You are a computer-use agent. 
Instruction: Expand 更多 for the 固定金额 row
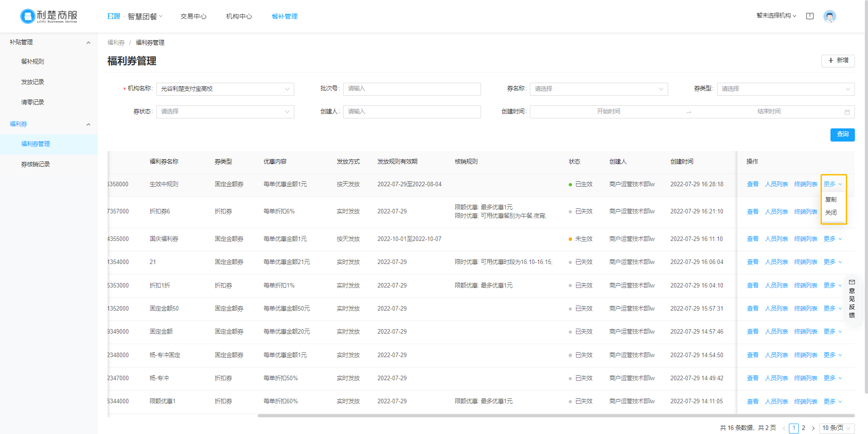832,331
